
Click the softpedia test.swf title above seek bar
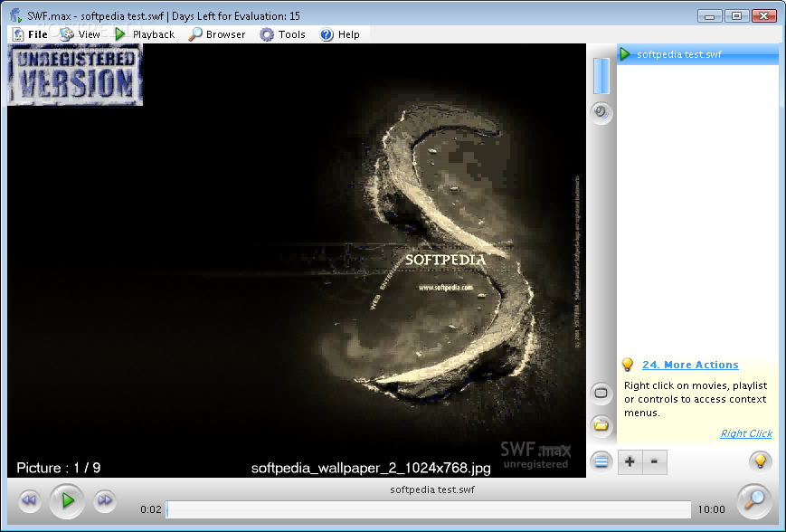[432, 489]
